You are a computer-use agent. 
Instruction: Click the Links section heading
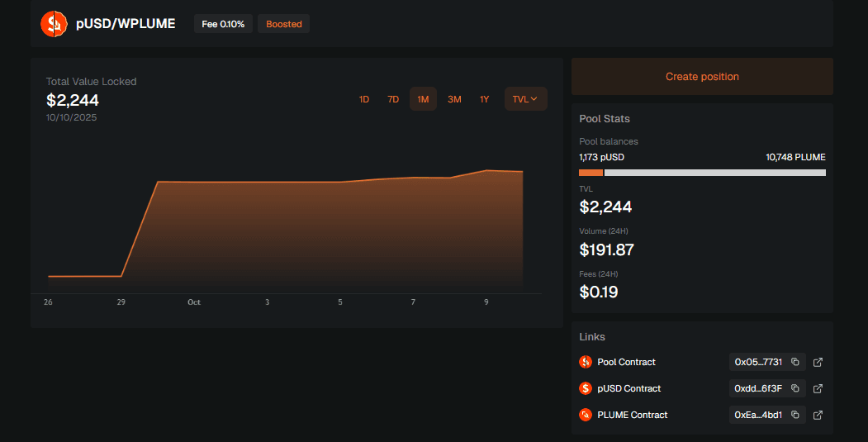coord(592,337)
